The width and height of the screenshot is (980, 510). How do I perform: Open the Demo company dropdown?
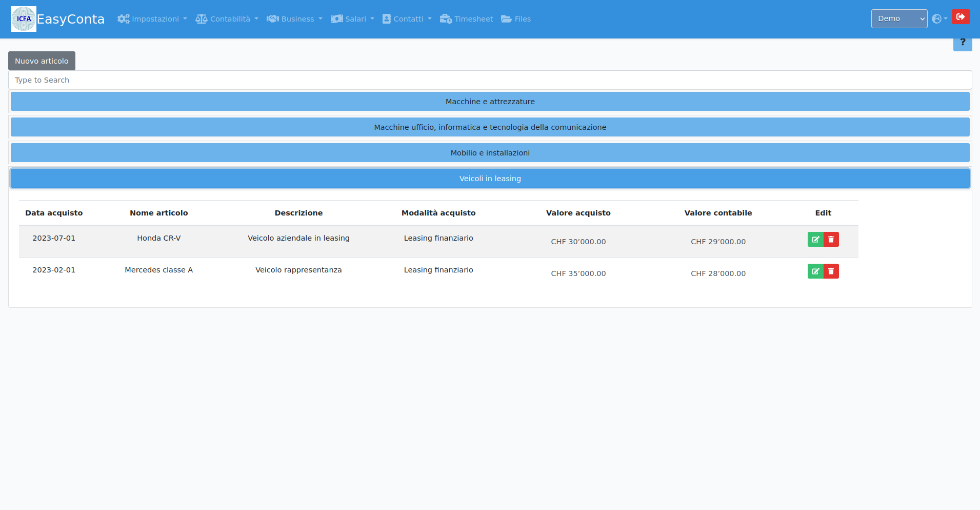(899, 18)
